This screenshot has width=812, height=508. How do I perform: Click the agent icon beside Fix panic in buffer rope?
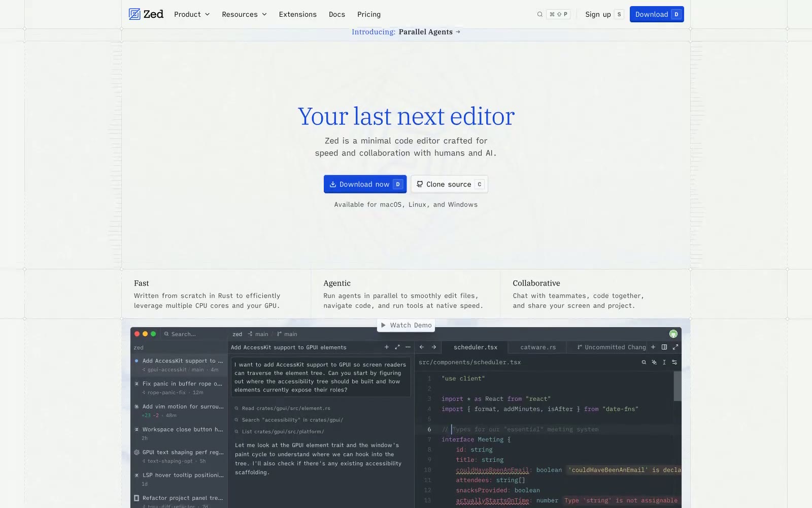pyautogui.click(x=137, y=384)
